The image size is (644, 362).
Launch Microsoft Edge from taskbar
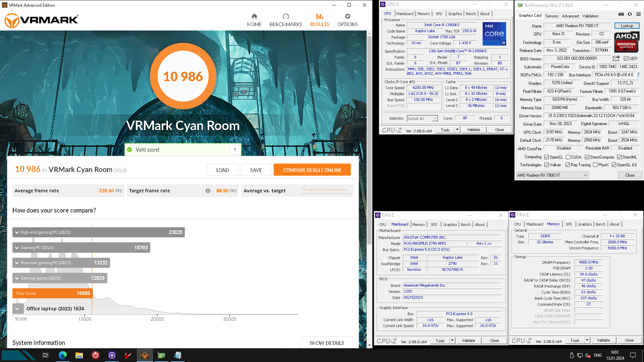(62, 355)
